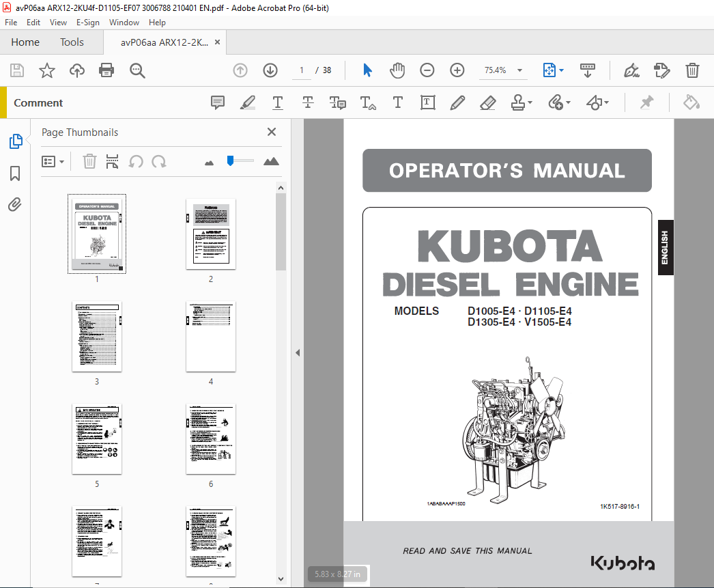Open the File menu
This screenshot has width=714, height=588.
[11, 23]
